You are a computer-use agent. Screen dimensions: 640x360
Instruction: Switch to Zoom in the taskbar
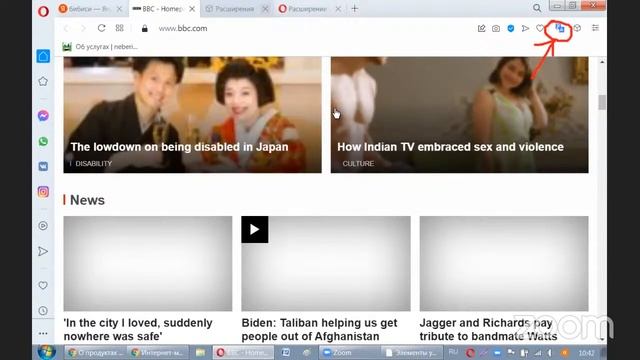pos(348,353)
